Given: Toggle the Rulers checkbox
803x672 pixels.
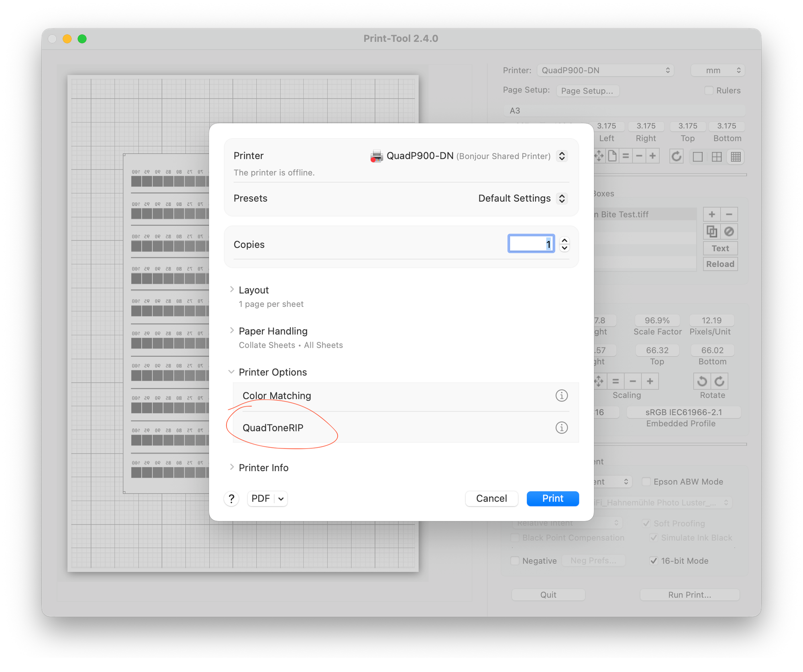Looking at the screenshot, I should coord(709,90).
